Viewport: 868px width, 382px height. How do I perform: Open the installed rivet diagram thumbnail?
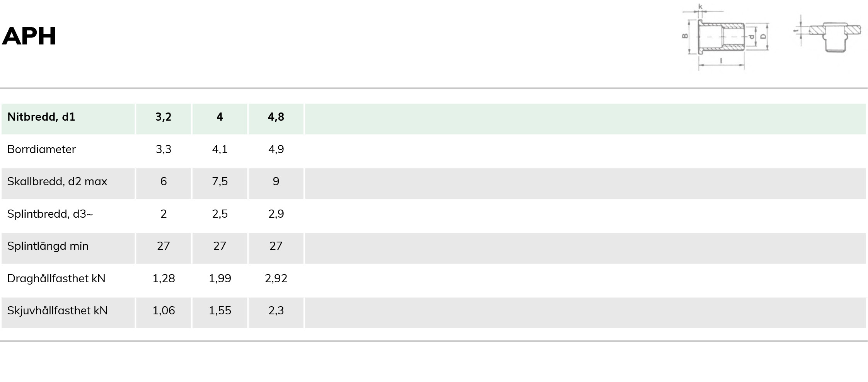coord(827,35)
